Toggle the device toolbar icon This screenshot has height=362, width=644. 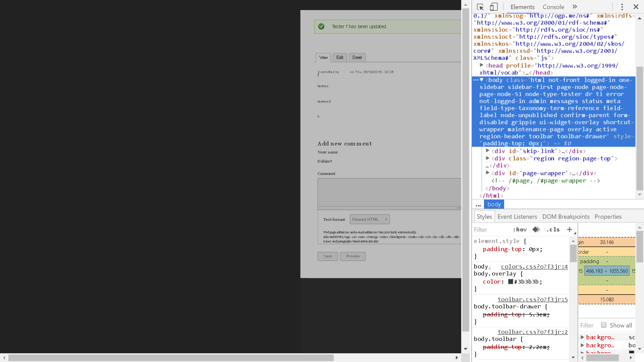[x=494, y=7]
